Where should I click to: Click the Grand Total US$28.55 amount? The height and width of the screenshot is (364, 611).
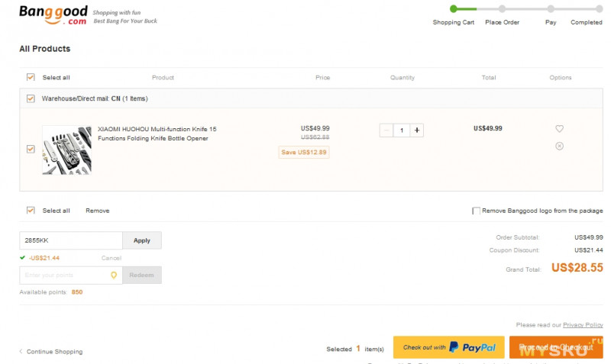click(x=577, y=267)
